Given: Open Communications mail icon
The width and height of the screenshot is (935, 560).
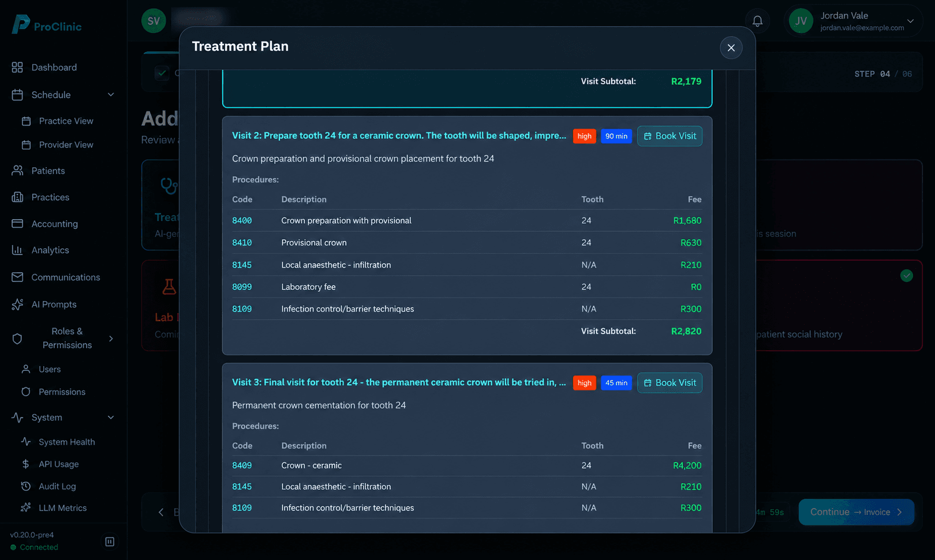Looking at the screenshot, I should tap(17, 277).
